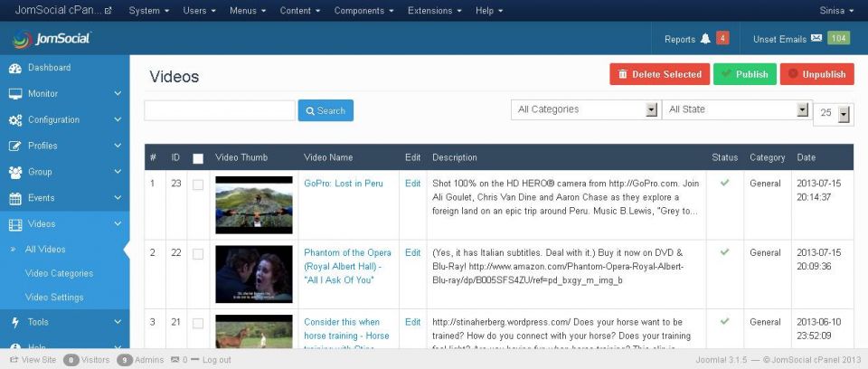Open the Extensions menu
The width and height of the screenshot is (868, 369).
click(x=435, y=11)
